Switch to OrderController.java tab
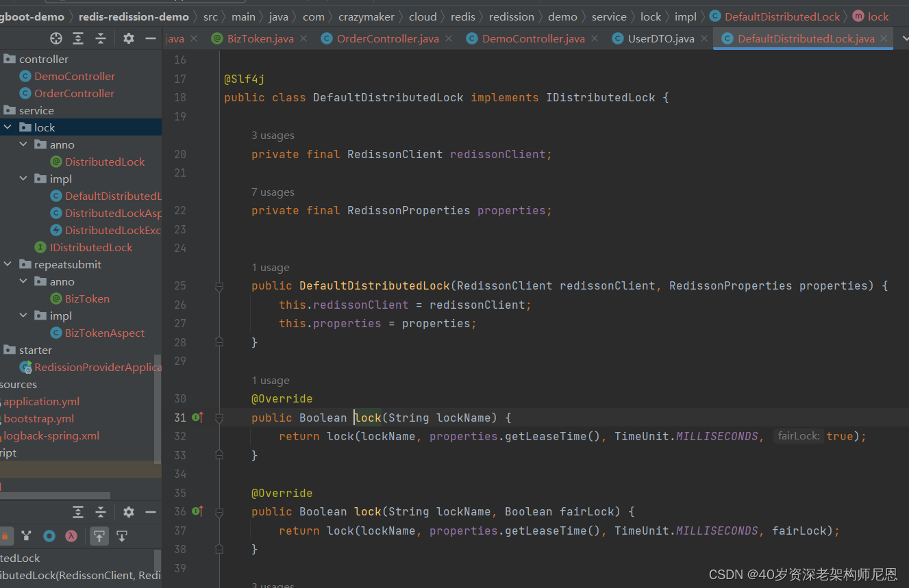This screenshot has width=909, height=588. point(388,38)
